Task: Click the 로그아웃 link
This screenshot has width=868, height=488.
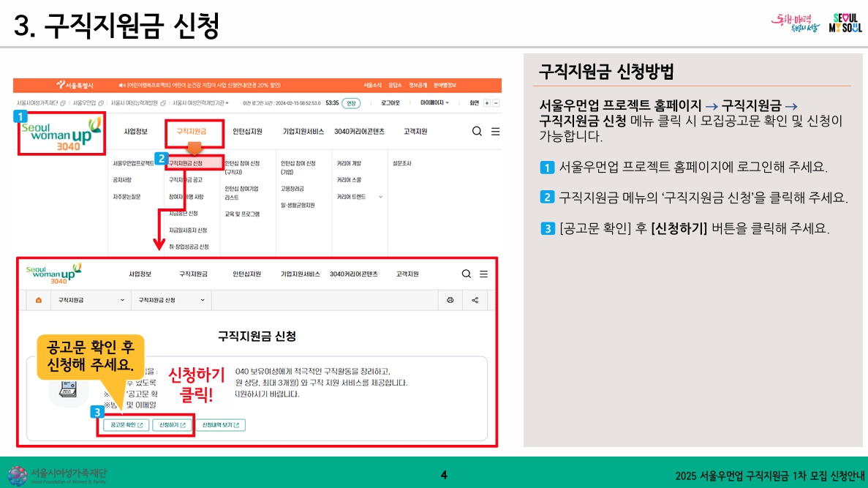Action: point(390,103)
